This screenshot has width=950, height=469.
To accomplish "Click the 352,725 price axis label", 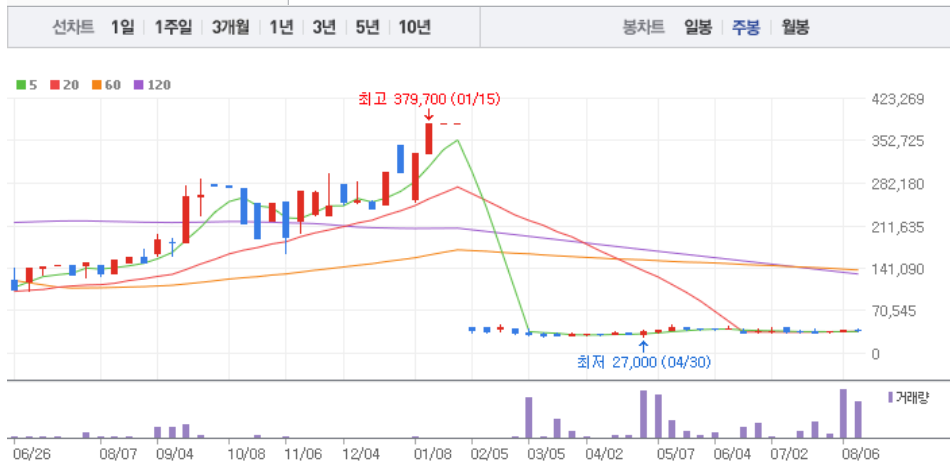I will [899, 141].
